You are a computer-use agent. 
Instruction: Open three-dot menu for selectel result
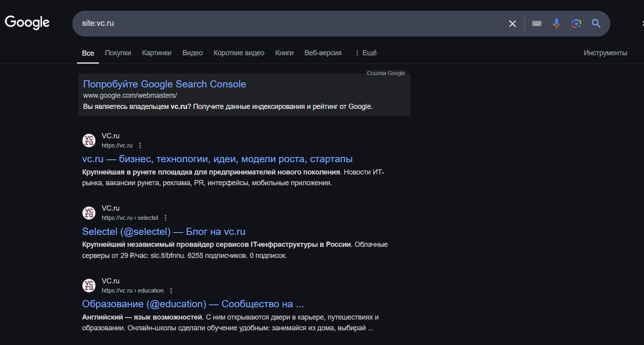pos(166,218)
